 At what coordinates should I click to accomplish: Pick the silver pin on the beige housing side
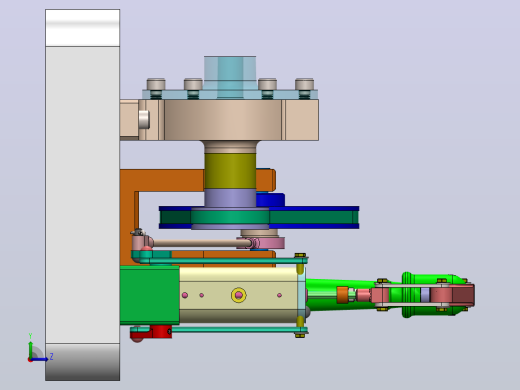[144, 119]
